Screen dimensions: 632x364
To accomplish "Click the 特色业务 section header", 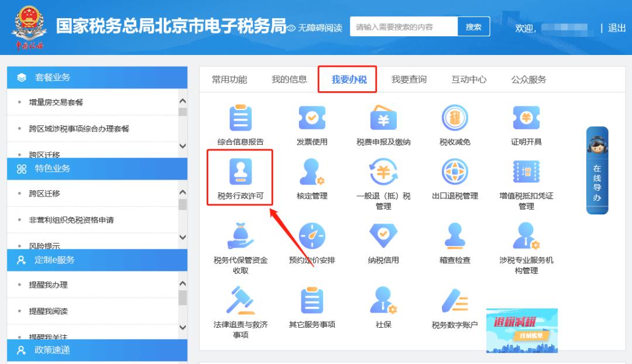I will coord(97,169).
